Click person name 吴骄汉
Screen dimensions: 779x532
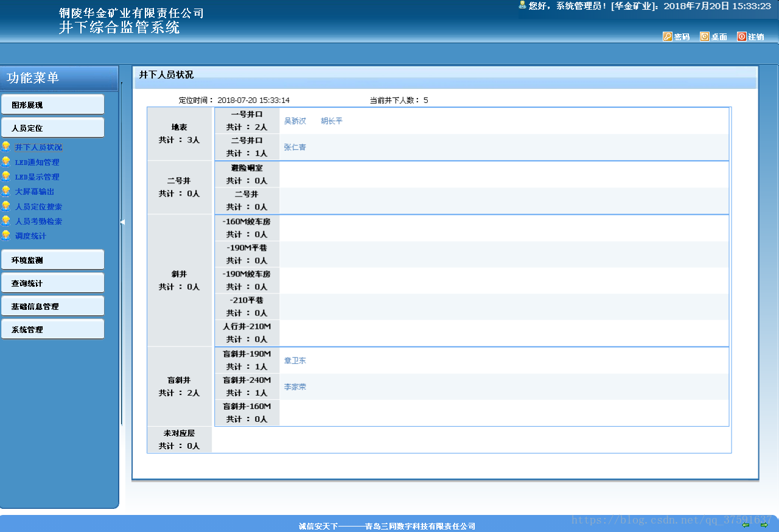tap(295, 121)
